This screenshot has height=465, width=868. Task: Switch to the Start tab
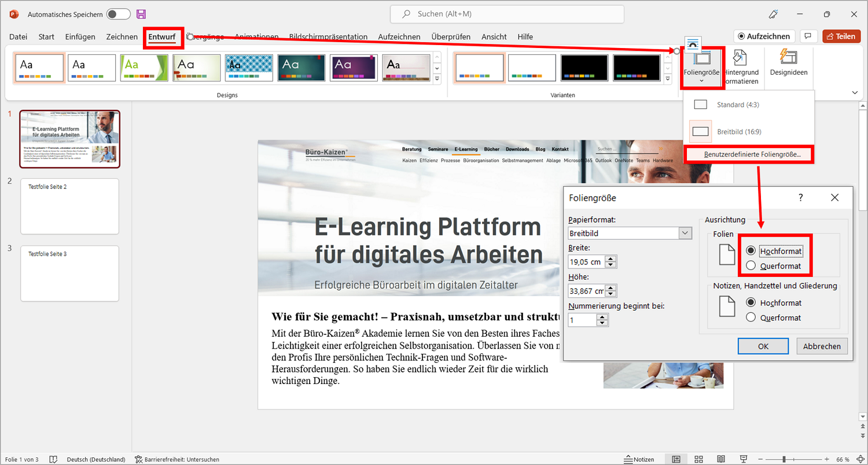(x=46, y=36)
